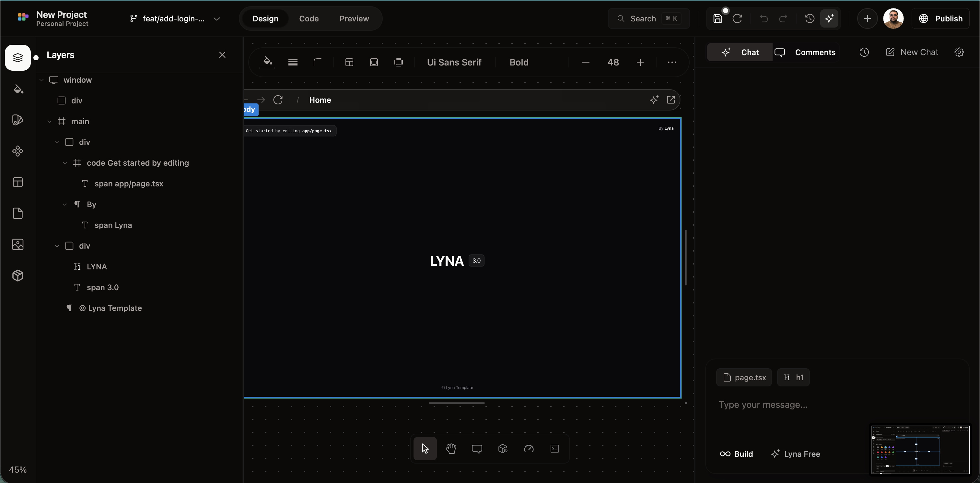Switch to the Code tab
The height and width of the screenshot is (483, 980).
[x=309, y=18]
